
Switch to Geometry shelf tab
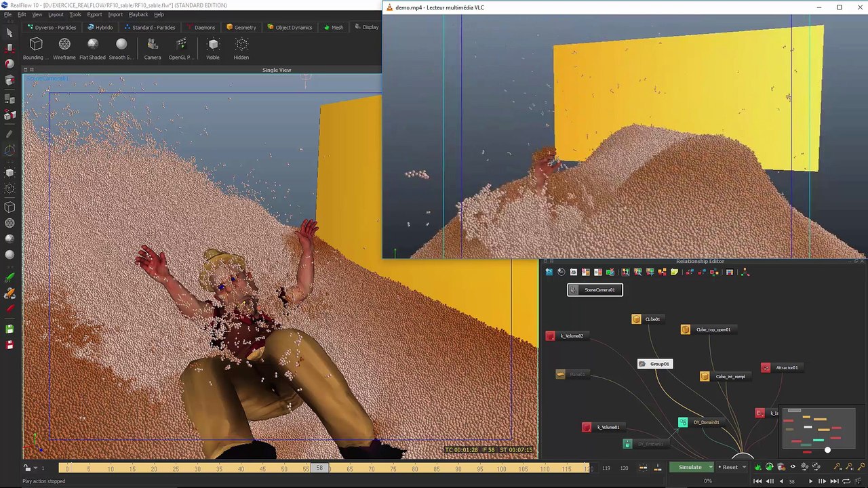[241, 27]
